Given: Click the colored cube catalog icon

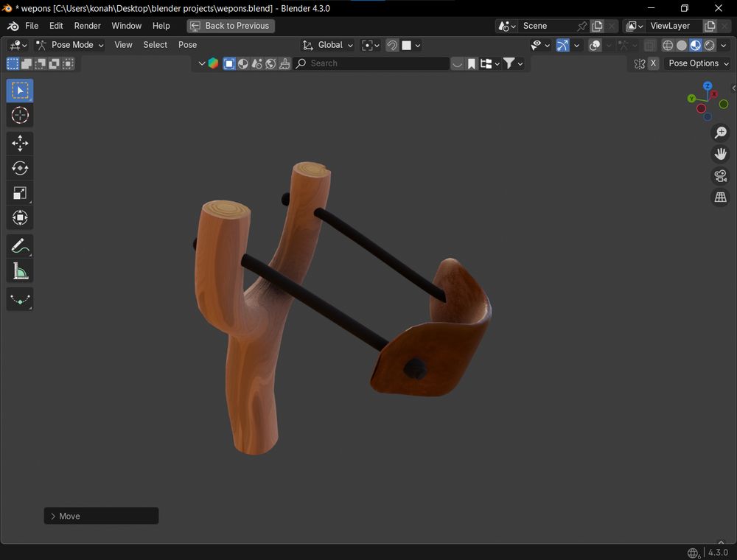Looking at the screenshot, I should pos(213,63).
